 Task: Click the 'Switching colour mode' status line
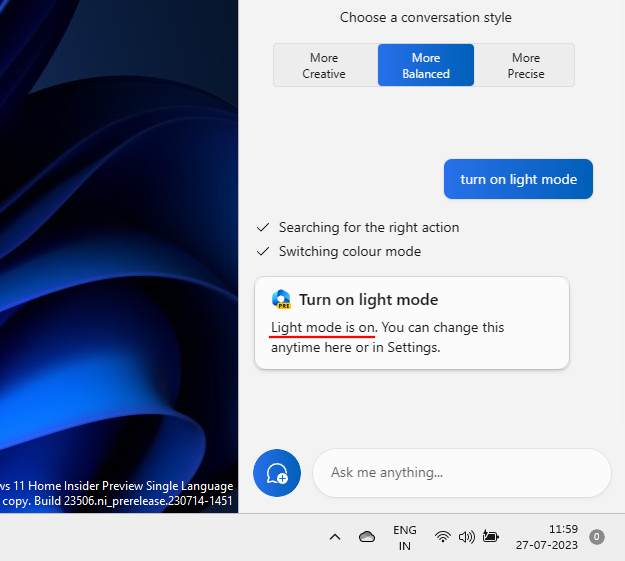coord(350,252)
